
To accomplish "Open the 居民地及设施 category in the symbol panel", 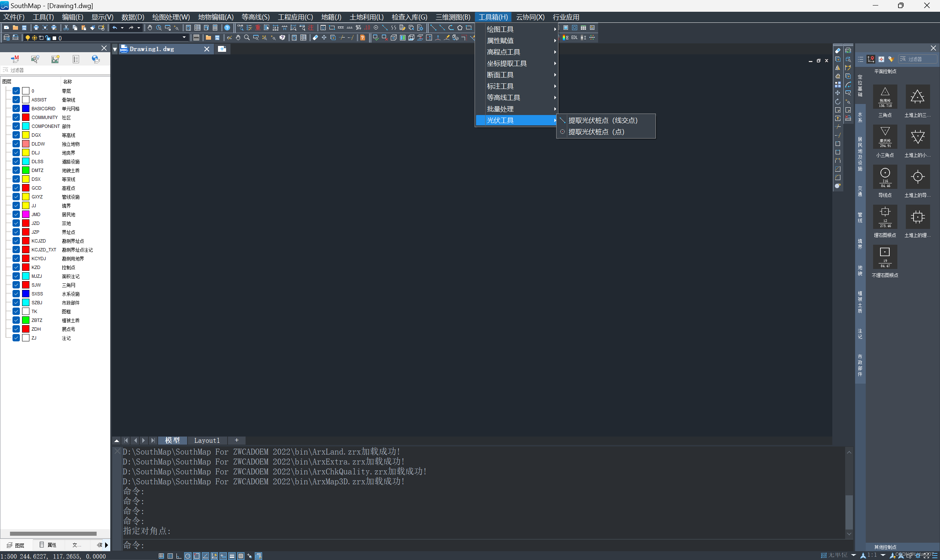I will [x=860, y=154].
